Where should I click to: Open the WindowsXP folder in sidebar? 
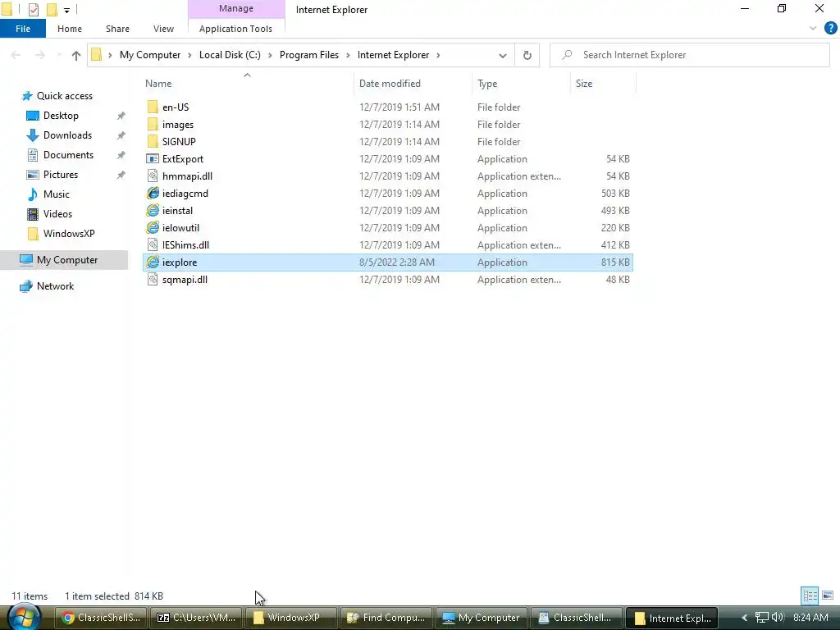pyautogui.click(x=69, y=234)
